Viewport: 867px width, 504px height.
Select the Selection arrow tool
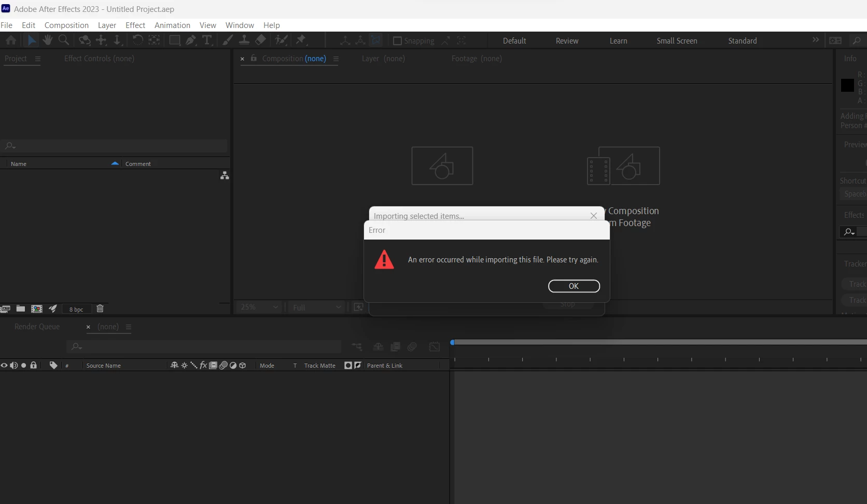click(x=32, y=40)
